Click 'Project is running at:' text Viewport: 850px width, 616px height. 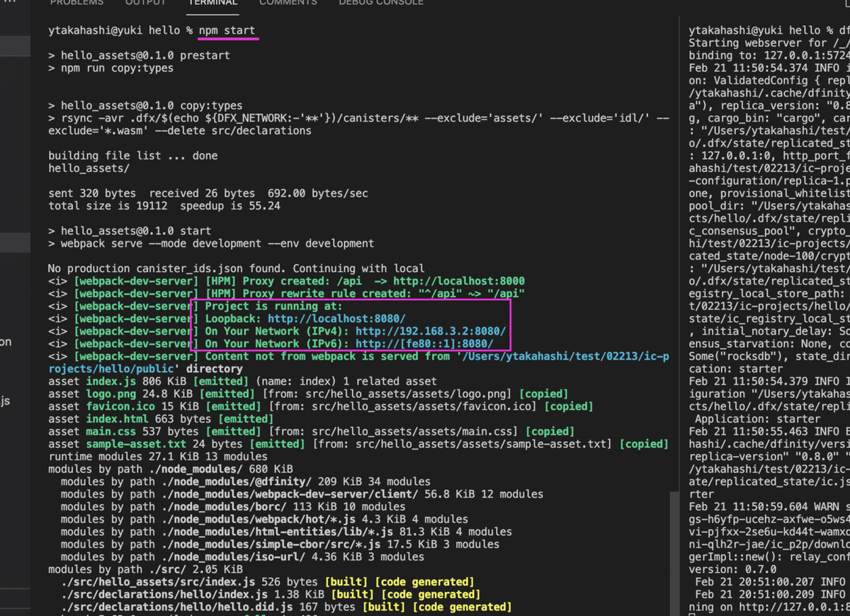pyautogui.click(x=273, y=307)
